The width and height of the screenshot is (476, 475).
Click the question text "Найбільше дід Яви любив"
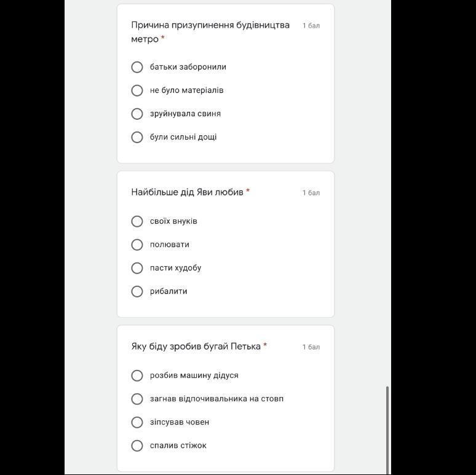(187, 192)
